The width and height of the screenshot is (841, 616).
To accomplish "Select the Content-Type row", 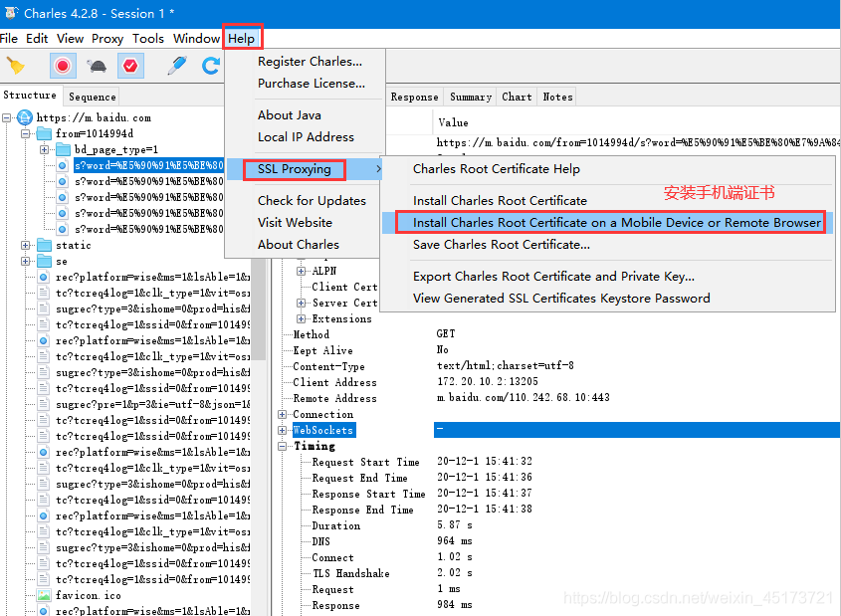I will pos(328,366).
